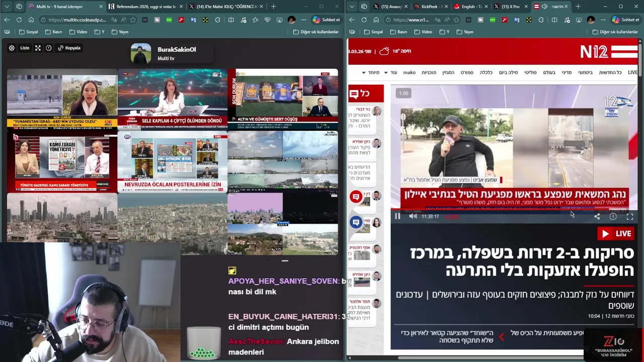Open the blue chat bubble in N12 sidebar
The height and width of the screenshot is (362, 644).
[x=356, y=222]
